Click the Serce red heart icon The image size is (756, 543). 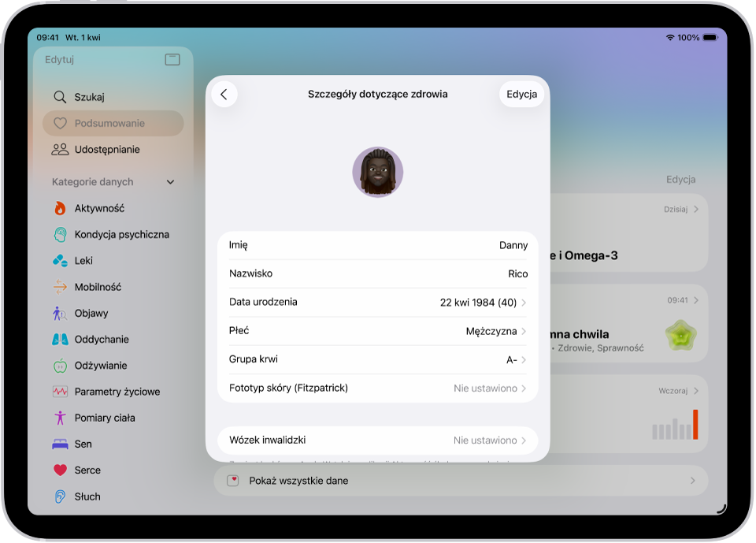pyautogui.click(x=60, y=470)
